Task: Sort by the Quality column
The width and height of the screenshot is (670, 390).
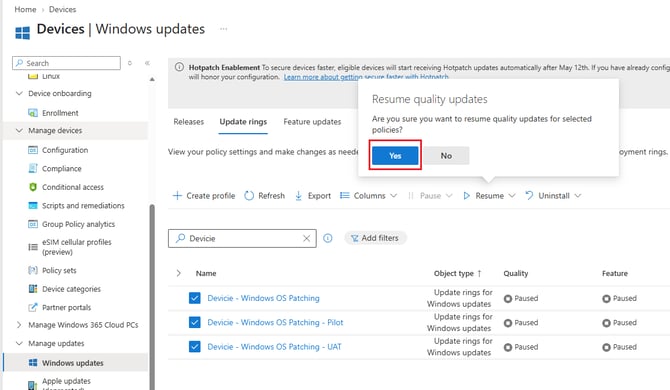Action: tap(516, 273)
